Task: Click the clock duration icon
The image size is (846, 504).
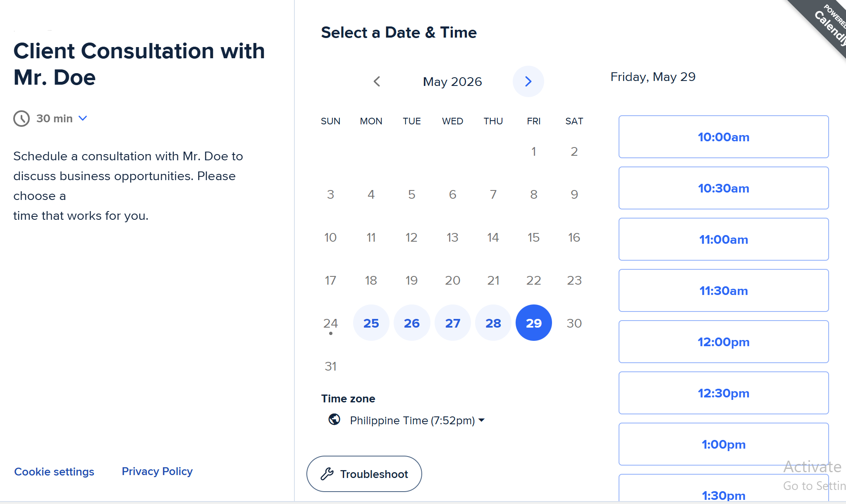Action: (22, 119)
